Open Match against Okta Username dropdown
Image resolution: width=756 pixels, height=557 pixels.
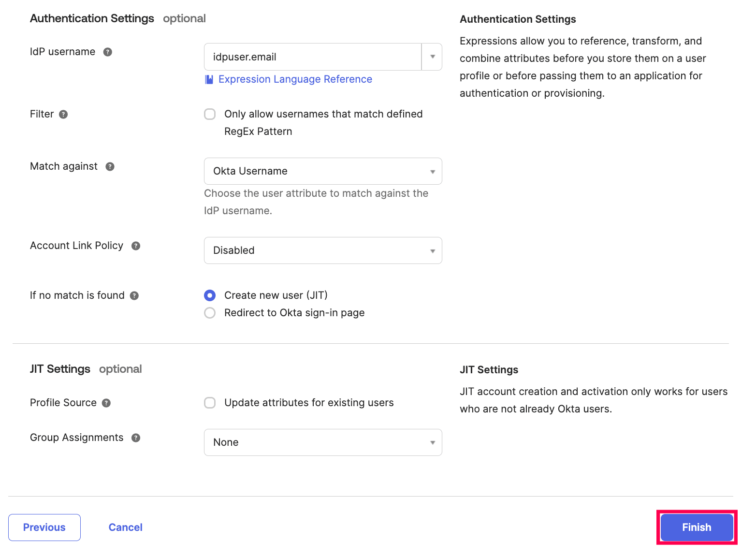(323, 171)
